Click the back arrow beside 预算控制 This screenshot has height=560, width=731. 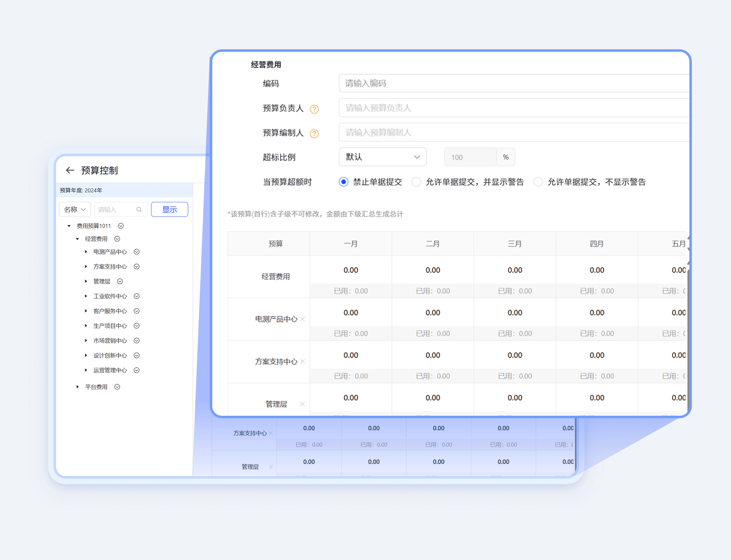coord(70,171)
